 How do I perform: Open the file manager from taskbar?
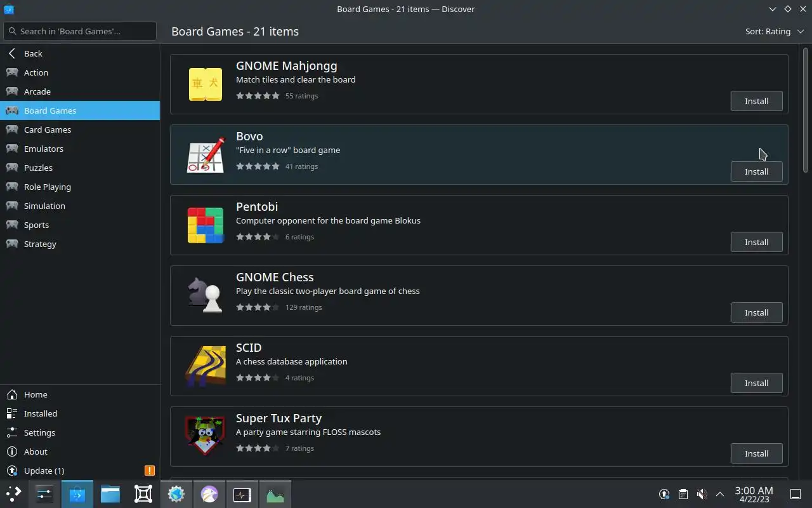(110, 493)
